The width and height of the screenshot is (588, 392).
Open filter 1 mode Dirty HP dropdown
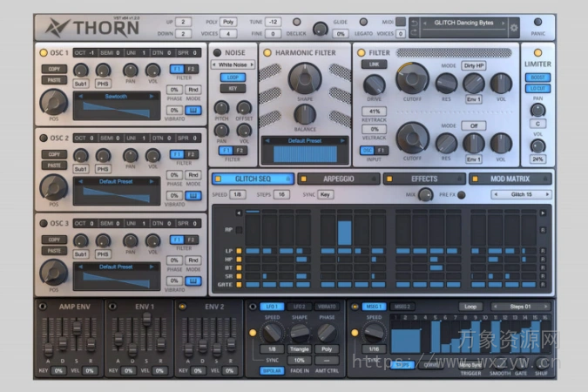[474, 65]
